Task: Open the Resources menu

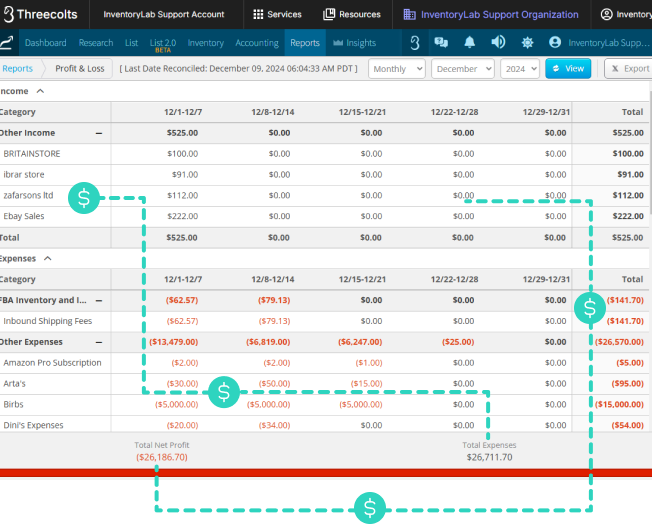Action: 352,14
